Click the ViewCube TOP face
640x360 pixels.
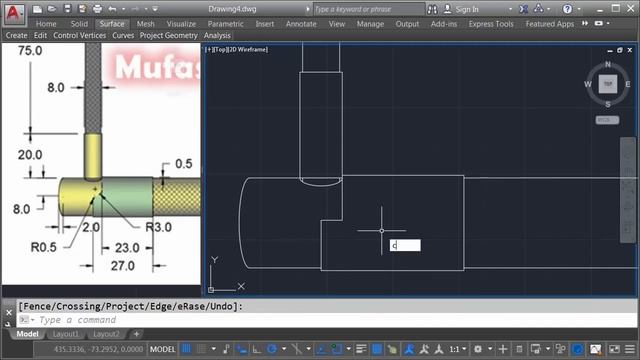pos(608,84)
